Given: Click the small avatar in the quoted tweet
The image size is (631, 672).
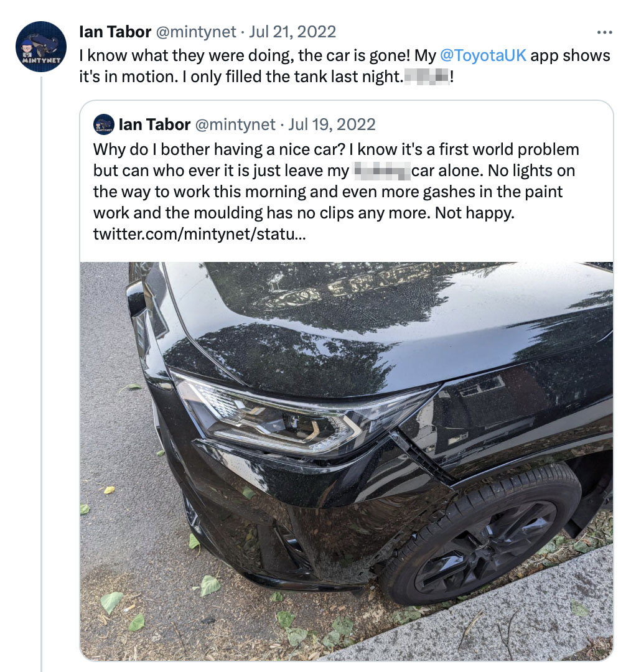Looking at the screenshot, I should point(104,124).
